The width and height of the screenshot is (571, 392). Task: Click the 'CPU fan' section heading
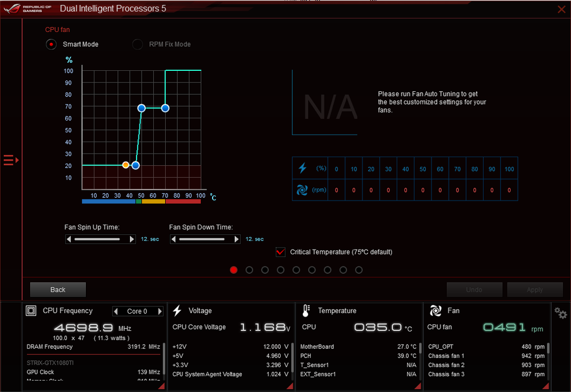[57, 30]
